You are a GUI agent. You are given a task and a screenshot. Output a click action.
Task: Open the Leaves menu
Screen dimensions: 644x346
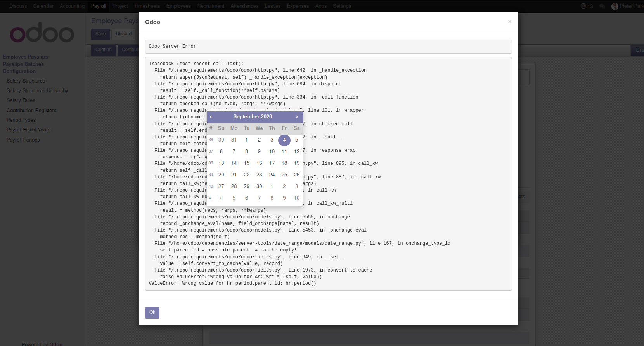(273, 6)
